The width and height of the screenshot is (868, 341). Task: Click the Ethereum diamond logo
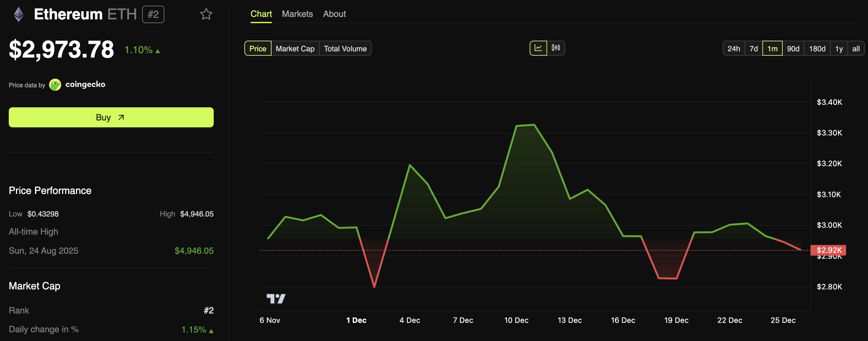tap(19, 14)
